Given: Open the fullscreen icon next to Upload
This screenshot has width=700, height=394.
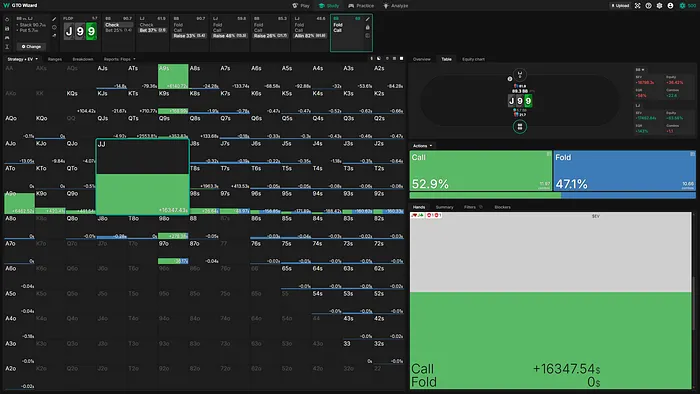Looking at the screenshot, I should coord(638,6).
